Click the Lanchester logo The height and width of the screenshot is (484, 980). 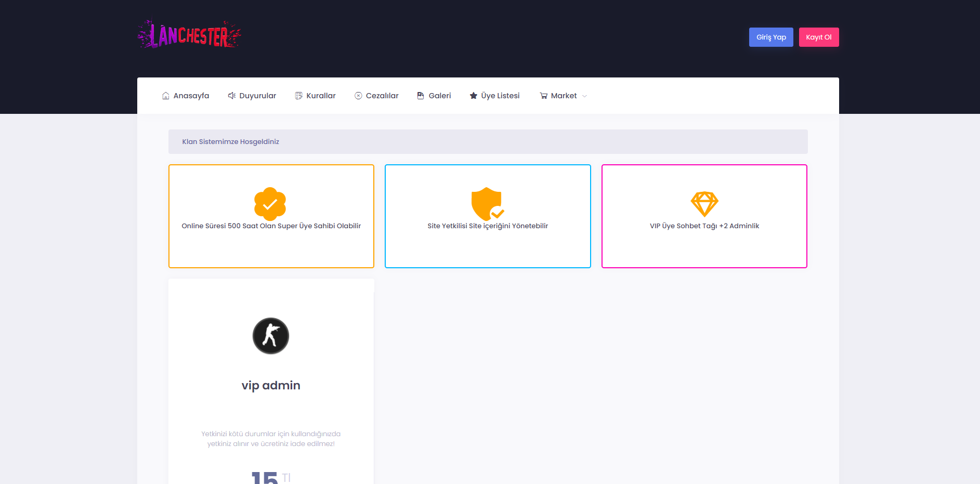click(x=189, y=35)
